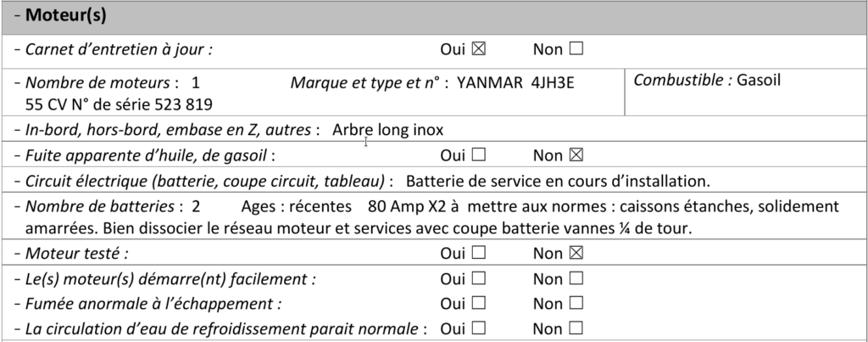Screen dimensions: 868x342
Task: Check Oui for Fumée anormale à l'échappement
Action: click(478, 303)
